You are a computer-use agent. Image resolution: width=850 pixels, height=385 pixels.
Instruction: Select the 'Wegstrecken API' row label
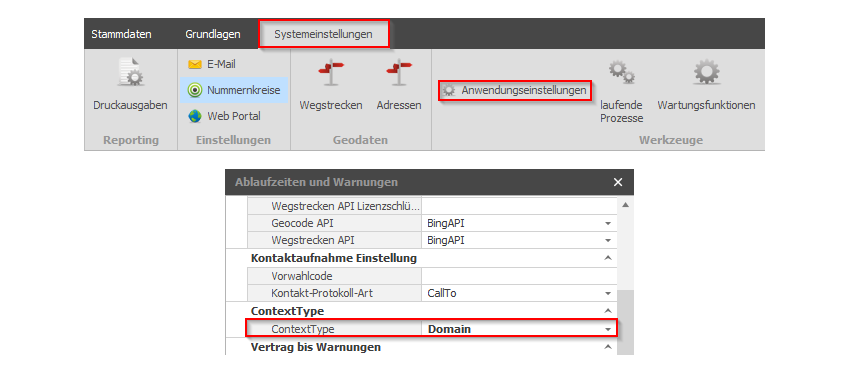pyautogui.click(x=313, y=240)
